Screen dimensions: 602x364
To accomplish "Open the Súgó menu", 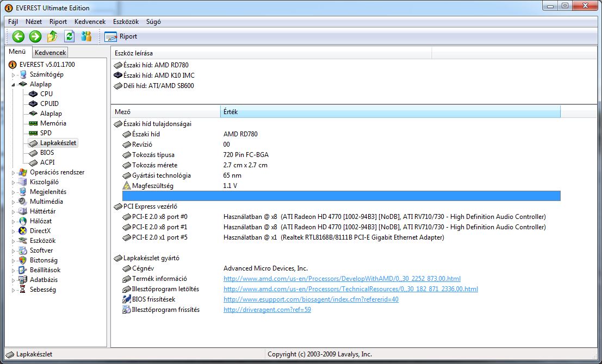I will point(153,22).
